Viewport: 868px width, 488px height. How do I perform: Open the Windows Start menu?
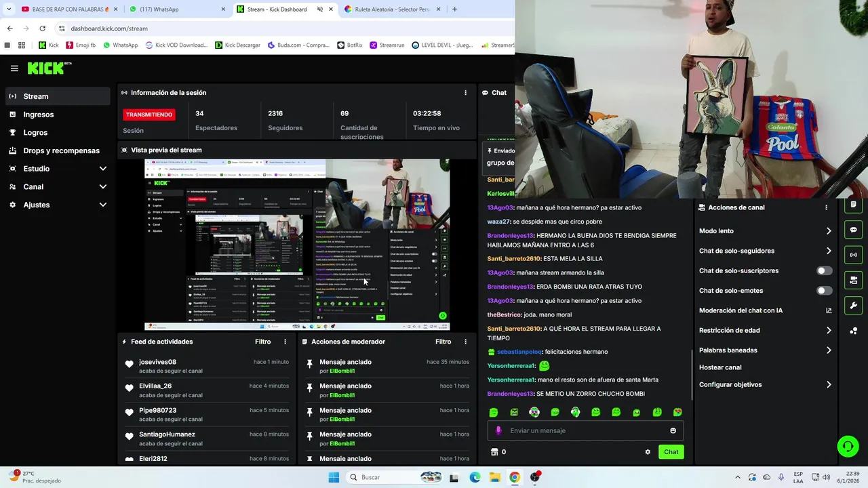coord(334,477)
